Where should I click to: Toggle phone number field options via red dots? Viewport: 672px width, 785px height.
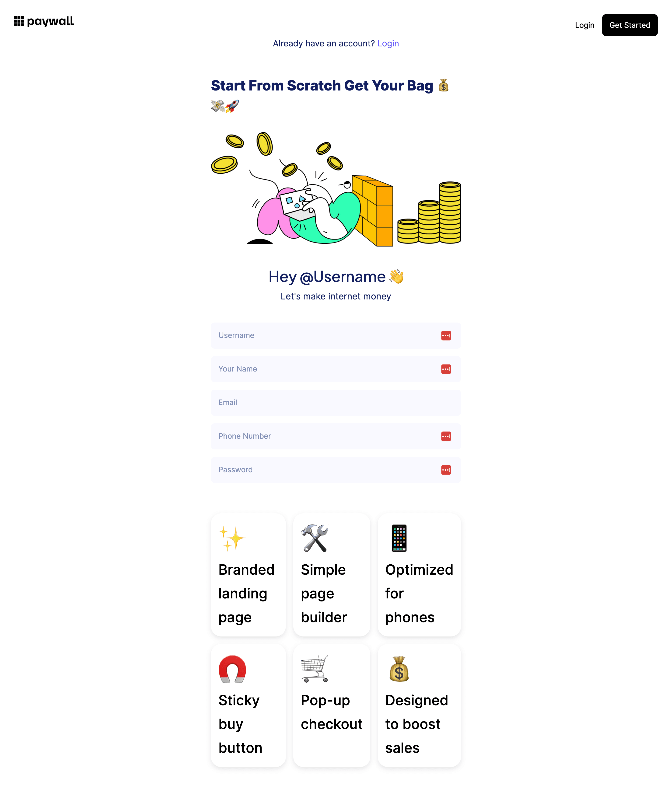point(446,436)
